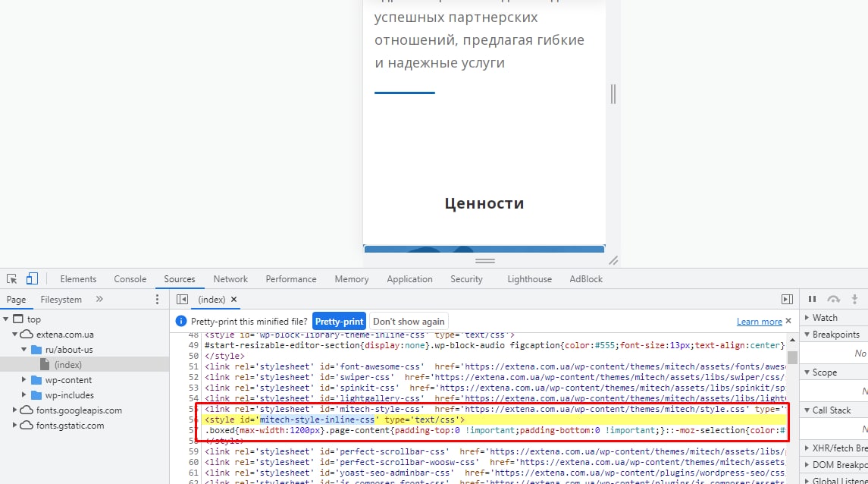This screenshot has width=868, height=484.
Task: Open the Memory tab
Action: [352, 279]
